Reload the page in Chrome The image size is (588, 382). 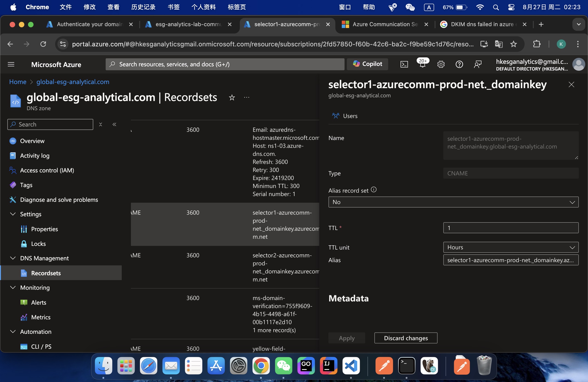(43, 44)
